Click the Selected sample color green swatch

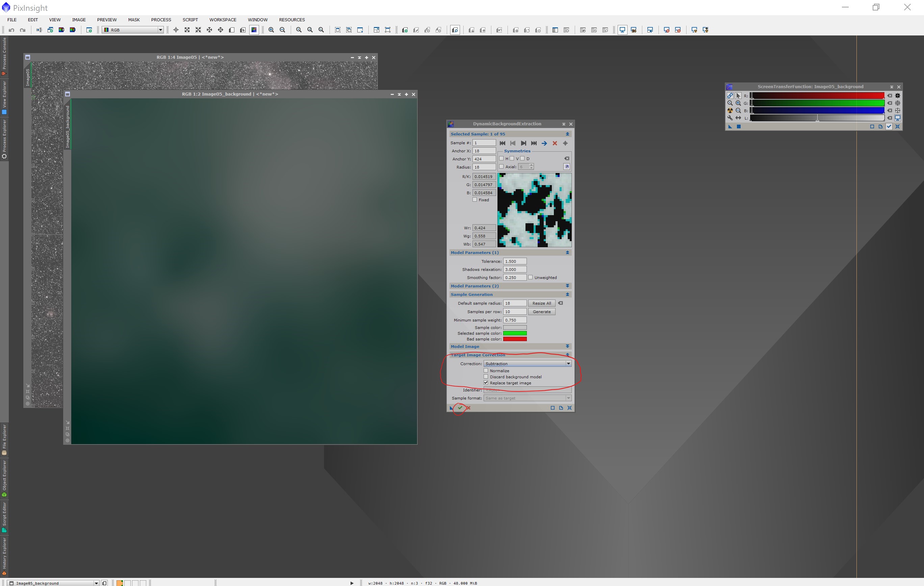point(515,333)
